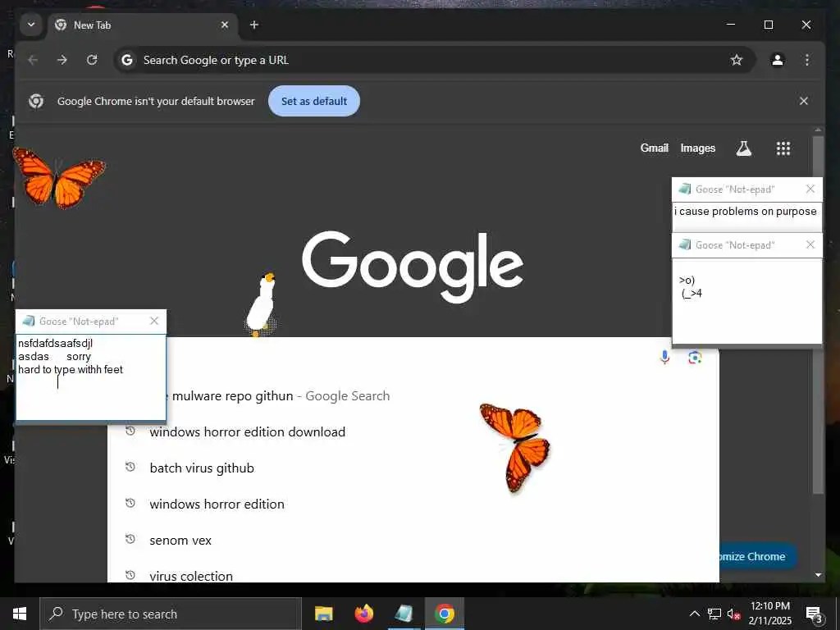Reload the page with the refresh icon
The width and height of the screenshot is (840, 630).
(x=92, y=60)
